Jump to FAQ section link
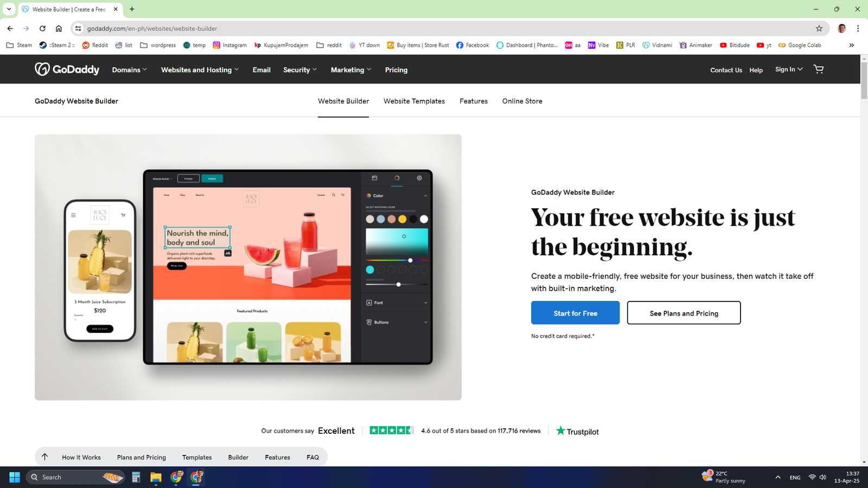 tap(312, 457)
